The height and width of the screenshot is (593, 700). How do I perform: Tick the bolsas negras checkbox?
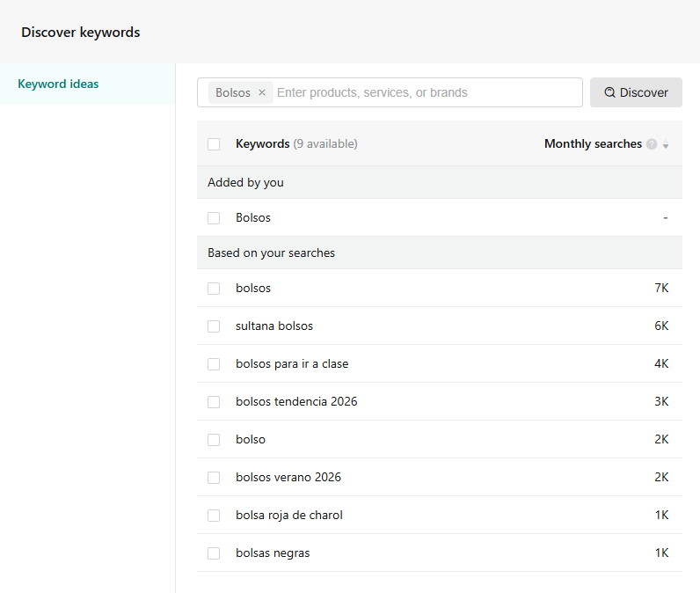[214, 553]
